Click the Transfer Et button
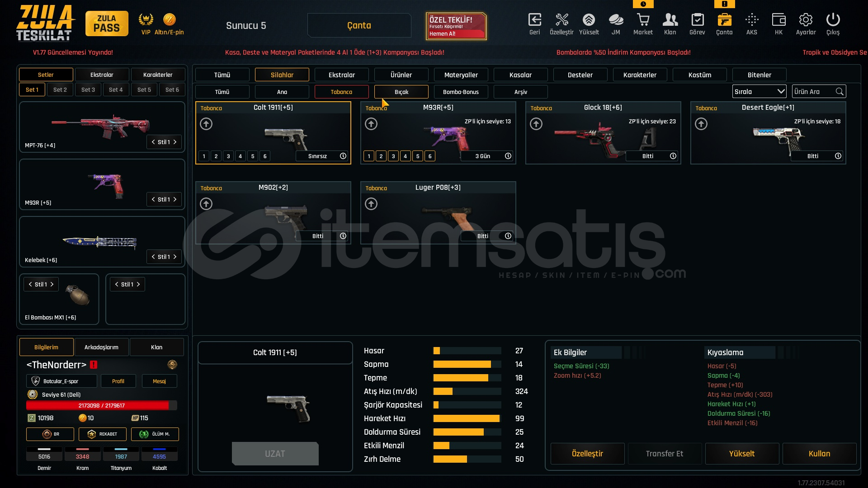Screen dimensions: 868x488 coord(665,454)
